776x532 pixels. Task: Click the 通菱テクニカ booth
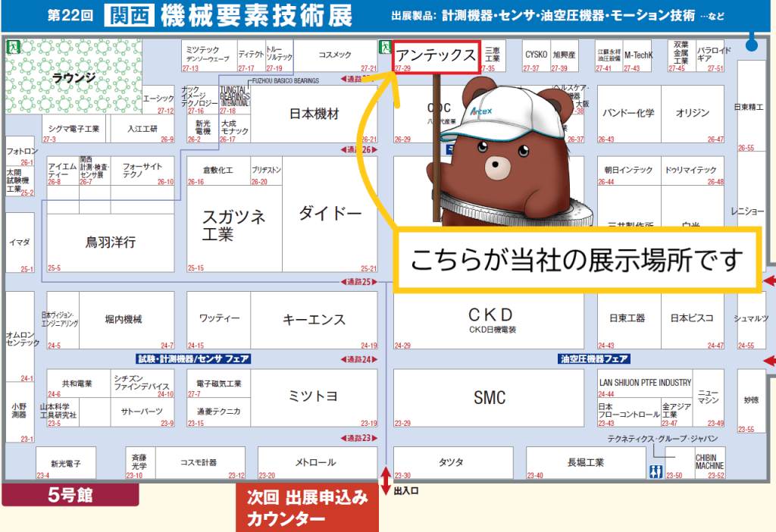pos(219,412)
